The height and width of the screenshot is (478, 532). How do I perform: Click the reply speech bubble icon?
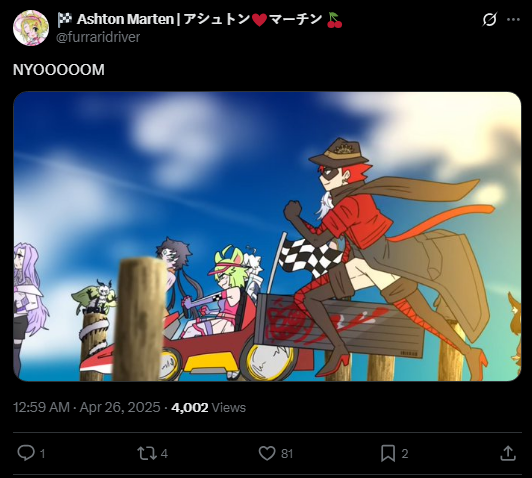coord(26,453)
